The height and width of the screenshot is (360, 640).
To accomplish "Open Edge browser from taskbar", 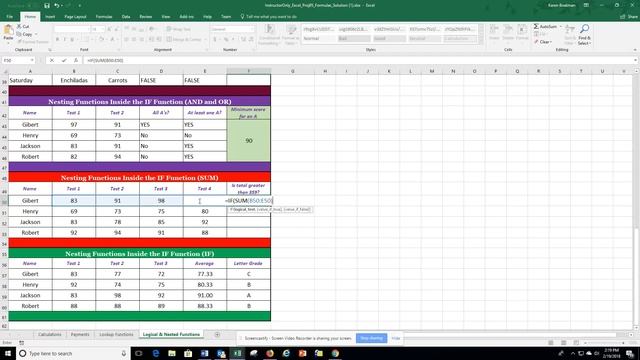I will click(156, 353).
